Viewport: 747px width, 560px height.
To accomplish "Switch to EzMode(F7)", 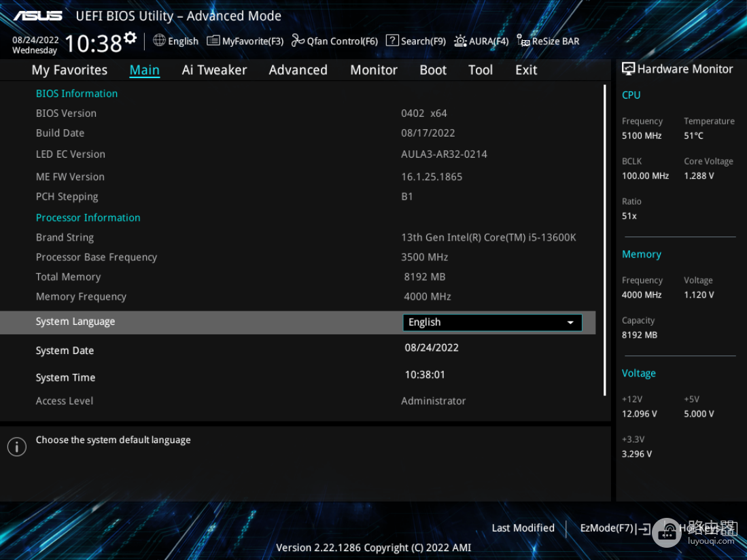I will [x=606, y=528].
